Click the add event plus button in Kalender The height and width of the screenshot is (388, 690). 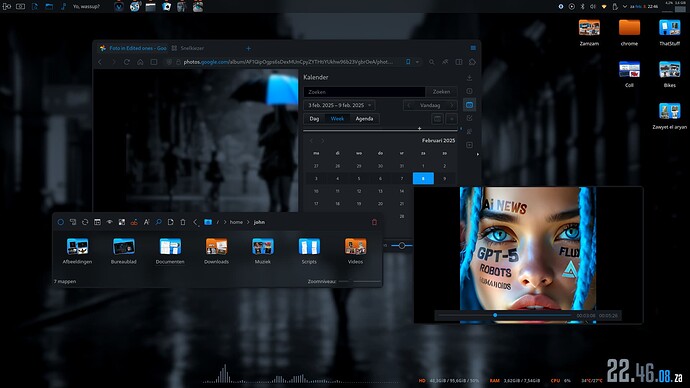click(x=451, y=119)
